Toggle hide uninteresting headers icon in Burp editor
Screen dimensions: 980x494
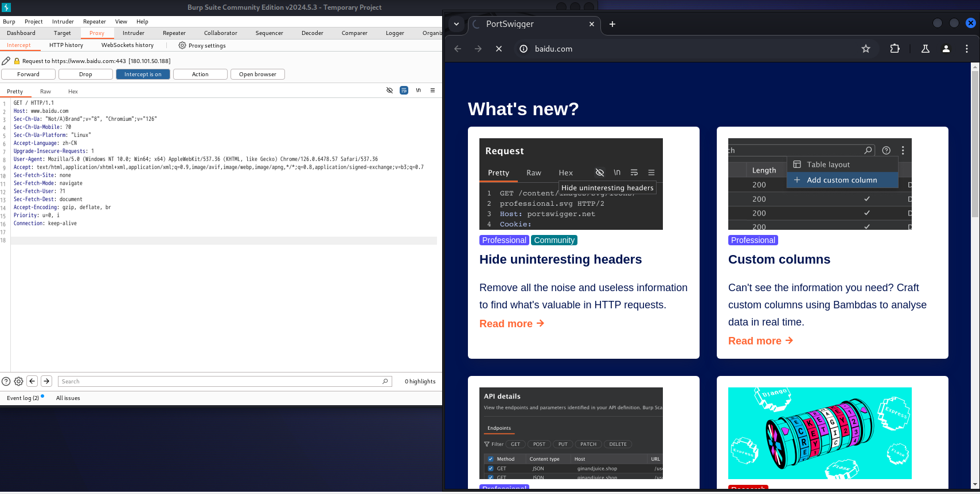tap(389, 91)
